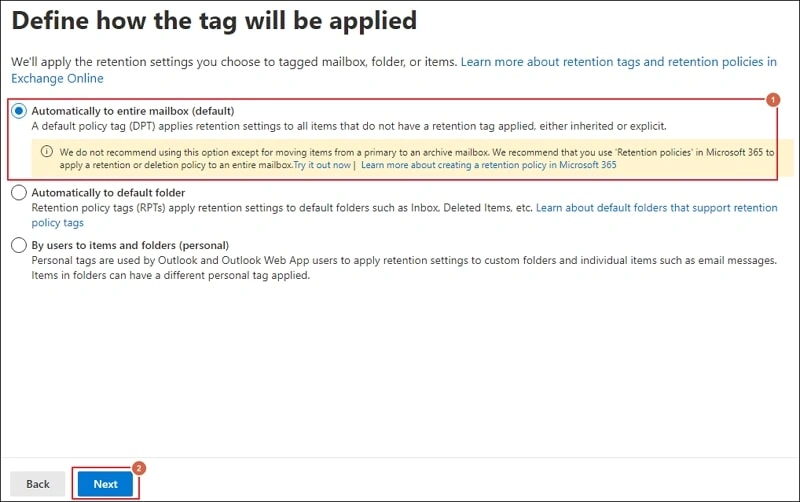Image resolution: width=800 pixels, height=502 pixels.
Task: Click the 'Define how the tag will be applied' heading
Action: coord(214,21)
